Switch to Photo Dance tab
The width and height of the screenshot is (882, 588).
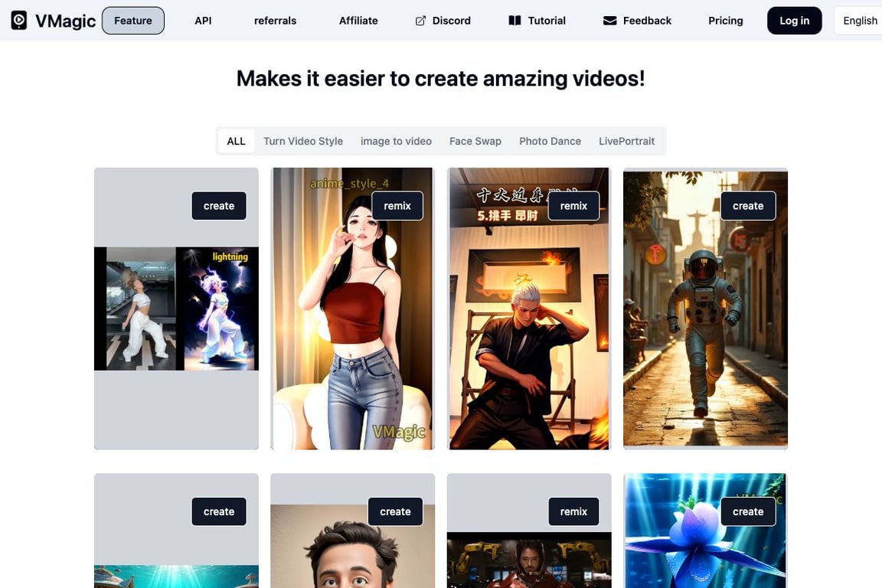(550, 141)
